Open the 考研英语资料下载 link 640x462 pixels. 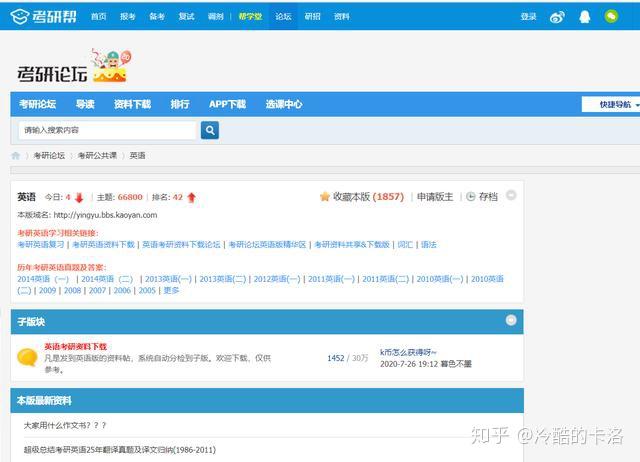tap(103, 244)
